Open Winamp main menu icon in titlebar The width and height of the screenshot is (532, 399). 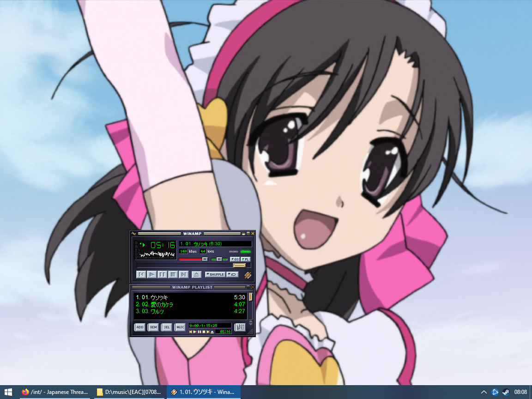point(133,233)
